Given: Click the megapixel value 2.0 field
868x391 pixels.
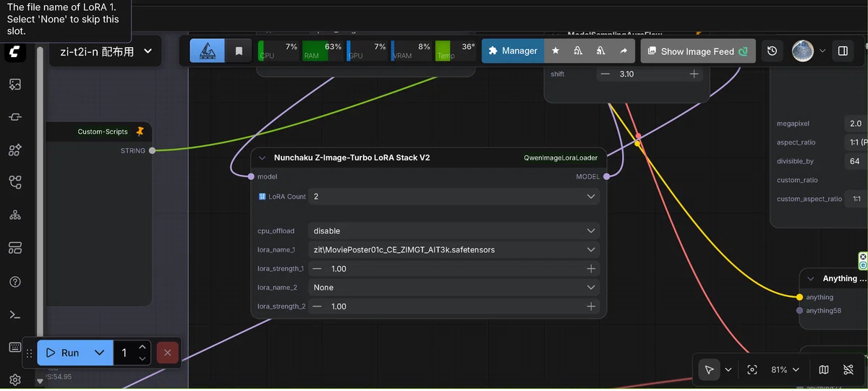Looking at the screenshot, I should pos(856,124).
